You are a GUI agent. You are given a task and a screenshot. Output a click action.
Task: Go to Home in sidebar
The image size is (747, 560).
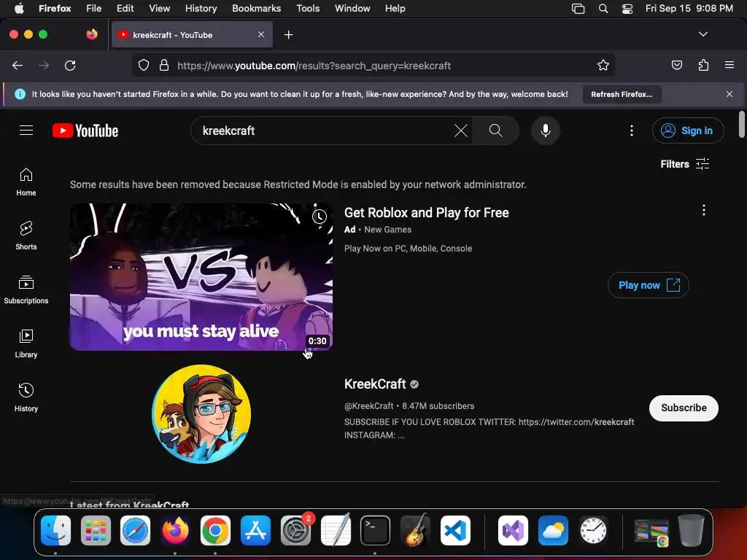point(26,182)
